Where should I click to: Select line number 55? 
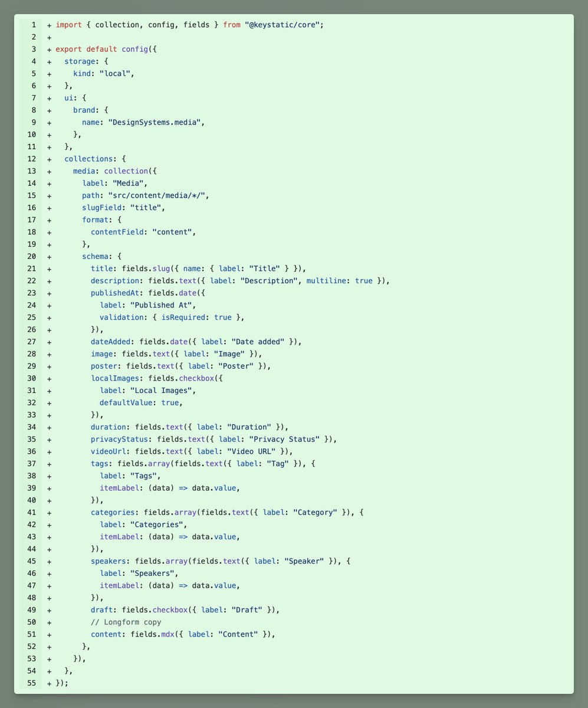(31, 683)
